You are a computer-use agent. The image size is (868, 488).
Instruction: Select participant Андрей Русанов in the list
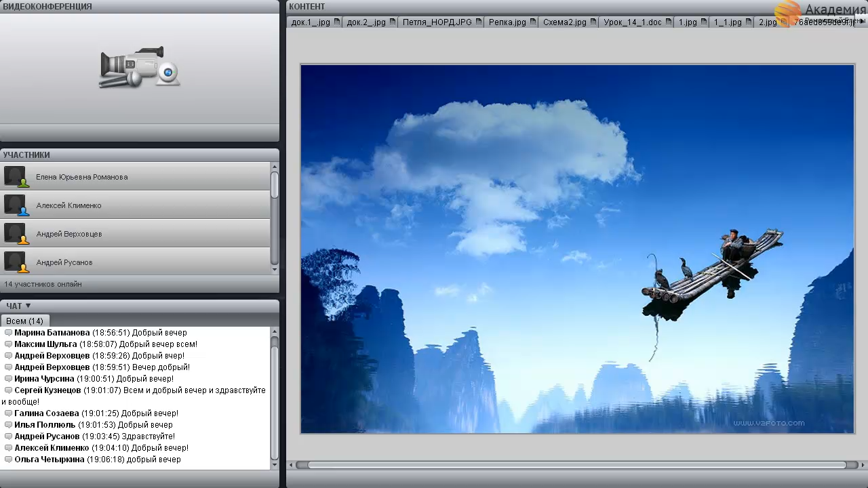pos(136,262)
